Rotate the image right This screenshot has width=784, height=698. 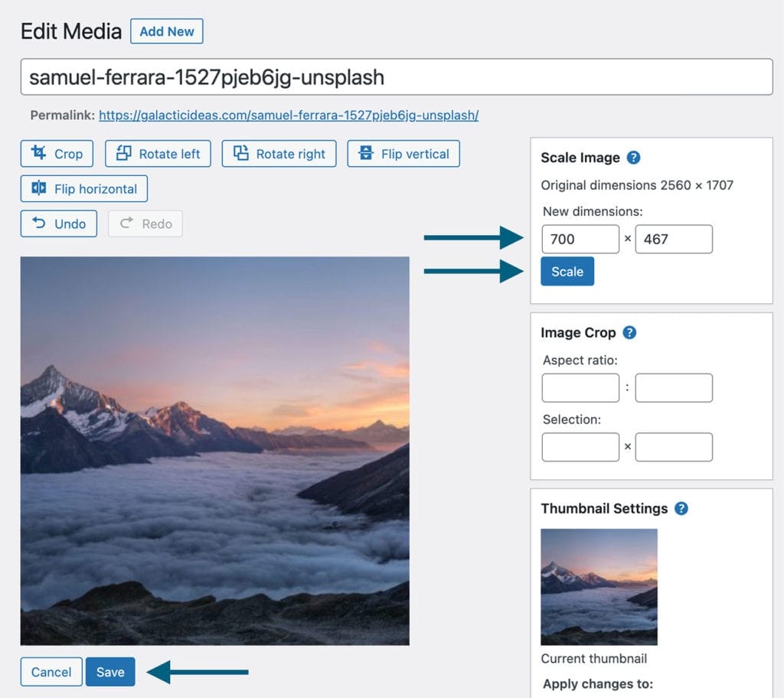279,153
